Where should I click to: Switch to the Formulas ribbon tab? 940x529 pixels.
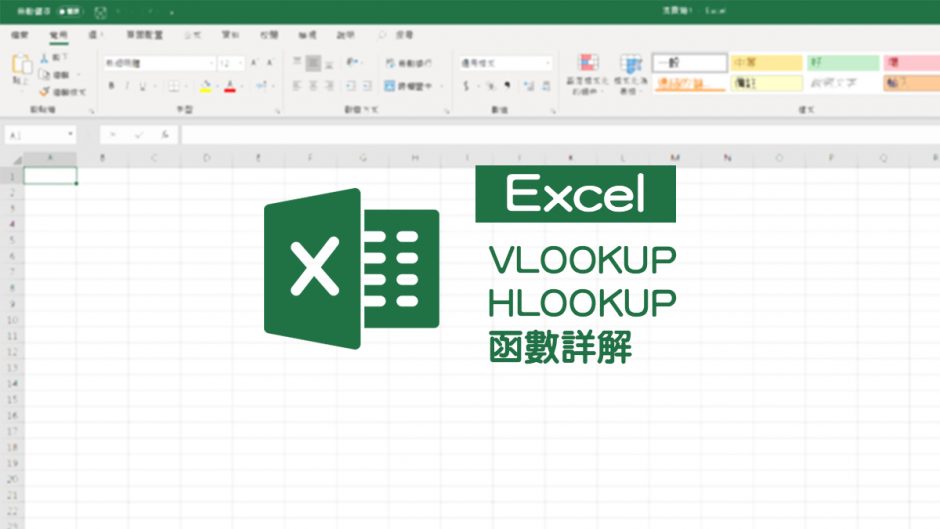point(192,34)
